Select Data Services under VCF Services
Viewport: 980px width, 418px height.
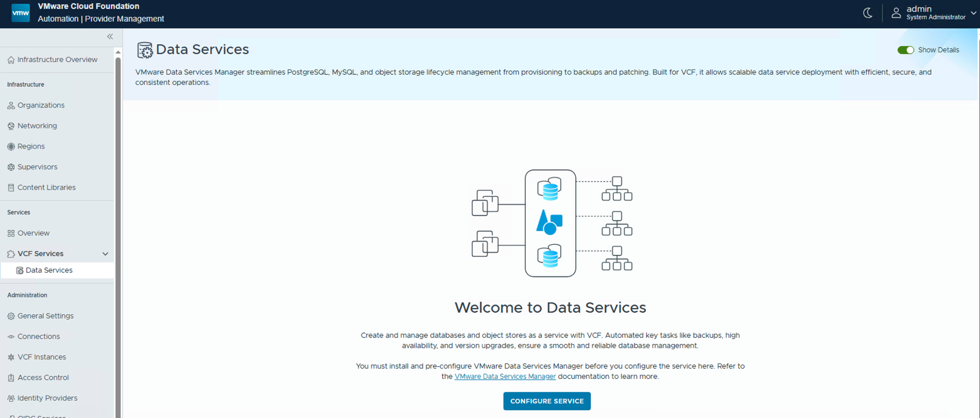point(49,270)
